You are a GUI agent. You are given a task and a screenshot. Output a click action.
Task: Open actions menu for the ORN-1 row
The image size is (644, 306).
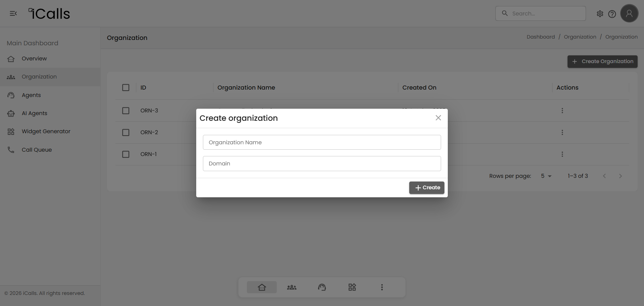[x=562, y=154]
